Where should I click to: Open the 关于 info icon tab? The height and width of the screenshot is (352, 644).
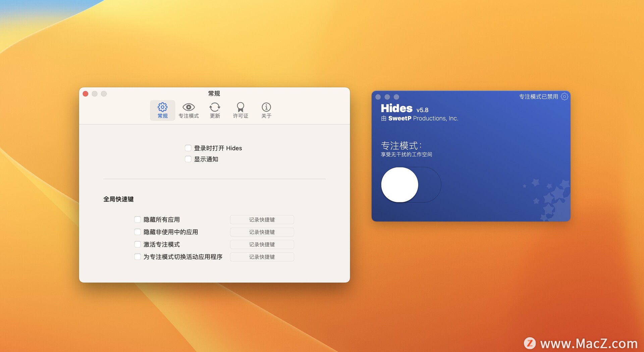click(x=266, y=110)
